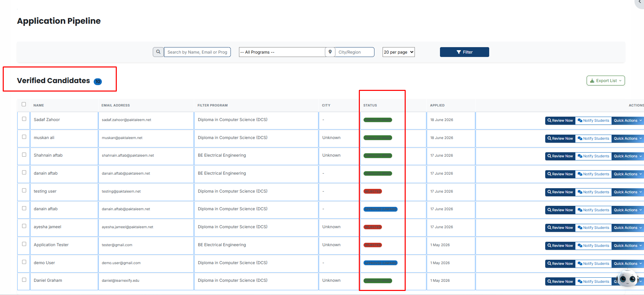The height and width of the screenshot is (295, 644).
Task: Tick the Shahnain aftab row checkbox
Action: tap(24, 155)
